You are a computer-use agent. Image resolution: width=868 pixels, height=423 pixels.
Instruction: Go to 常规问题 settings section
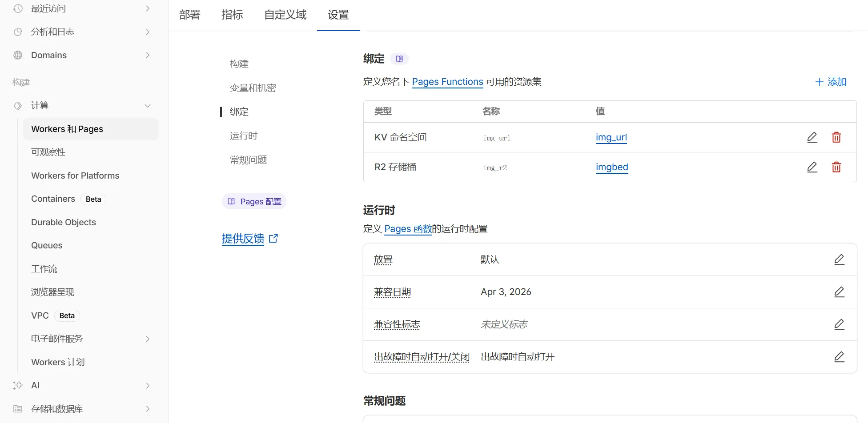pyautogui.click(x=248, y=160)
